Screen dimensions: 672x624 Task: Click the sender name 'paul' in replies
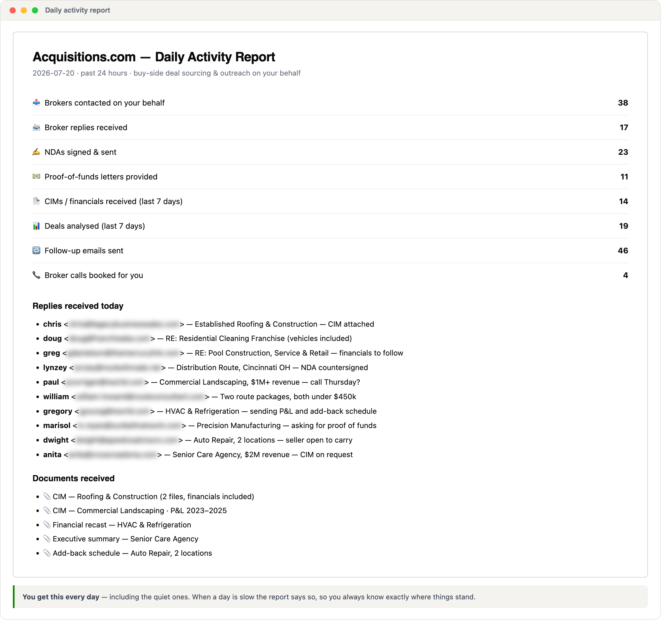coord(51,382)
